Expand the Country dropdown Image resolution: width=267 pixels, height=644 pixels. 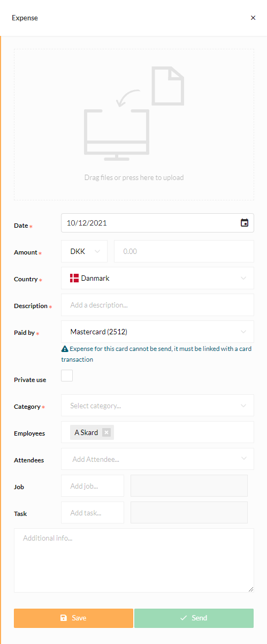pos(158,278)
